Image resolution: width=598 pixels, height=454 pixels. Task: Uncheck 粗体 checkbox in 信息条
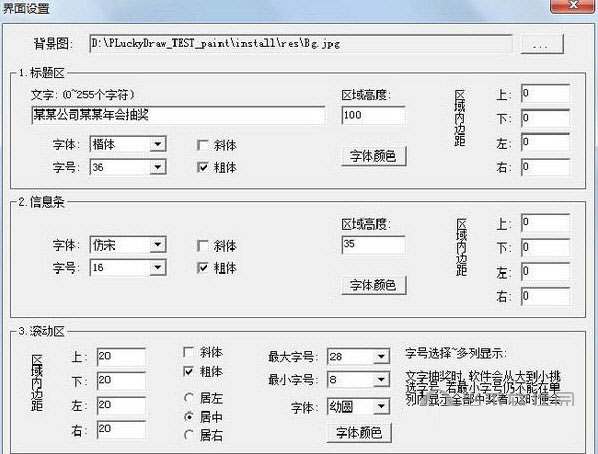point(203,268)
